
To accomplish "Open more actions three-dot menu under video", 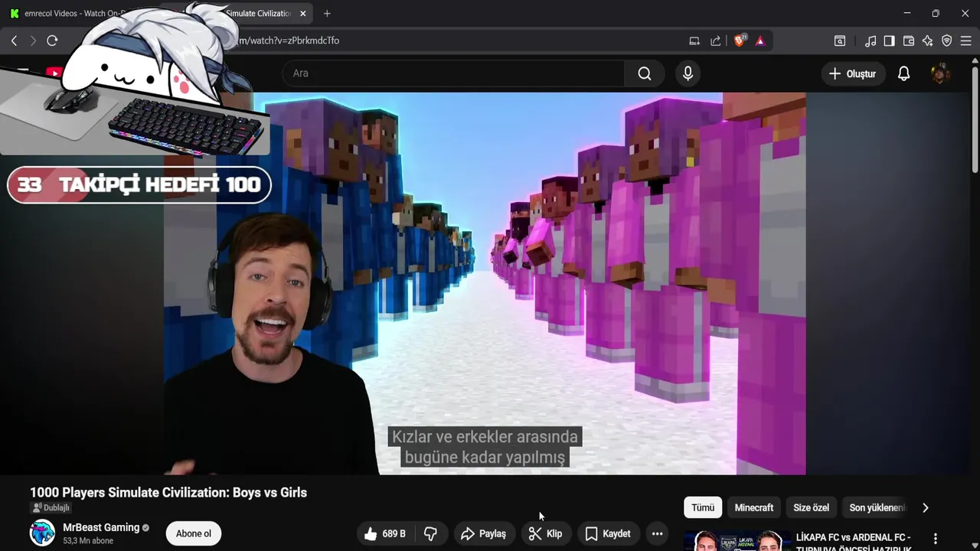I will 657,533.
